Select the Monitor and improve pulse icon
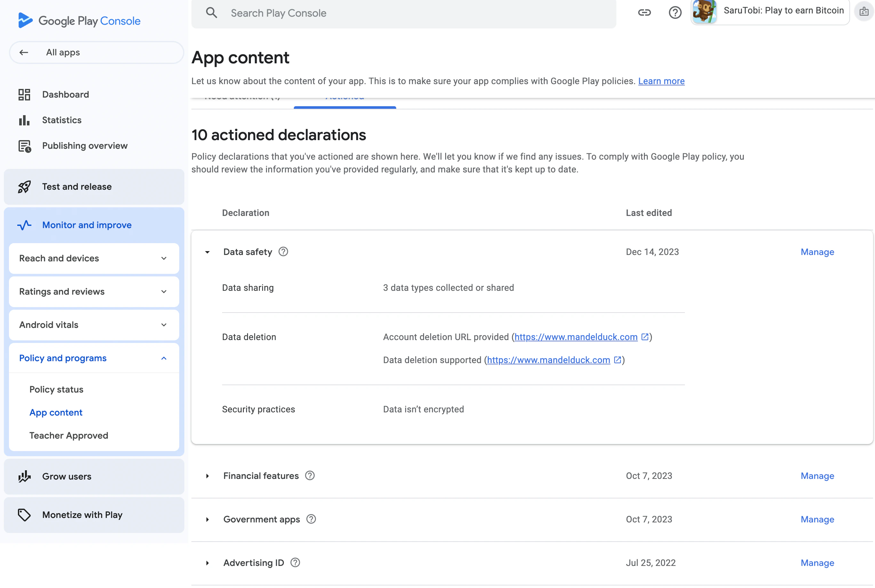 [24, 225]
